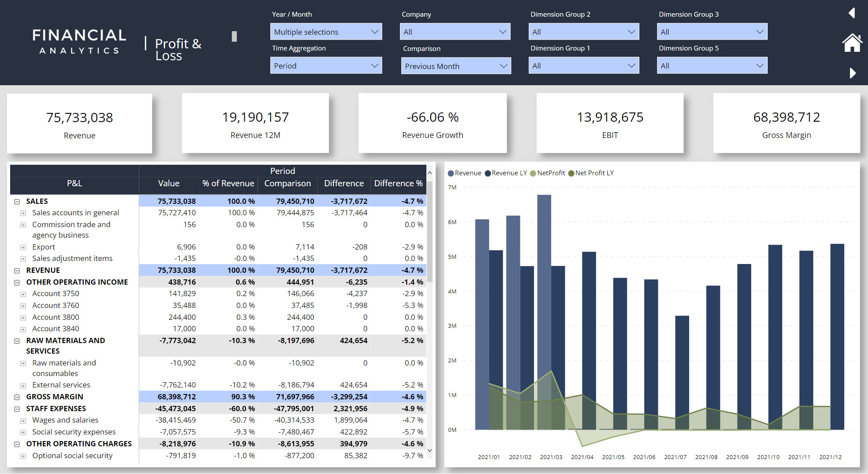Open the Dimension Group 5 dropdown
868x474 pixels.
[x=712, y=66]
